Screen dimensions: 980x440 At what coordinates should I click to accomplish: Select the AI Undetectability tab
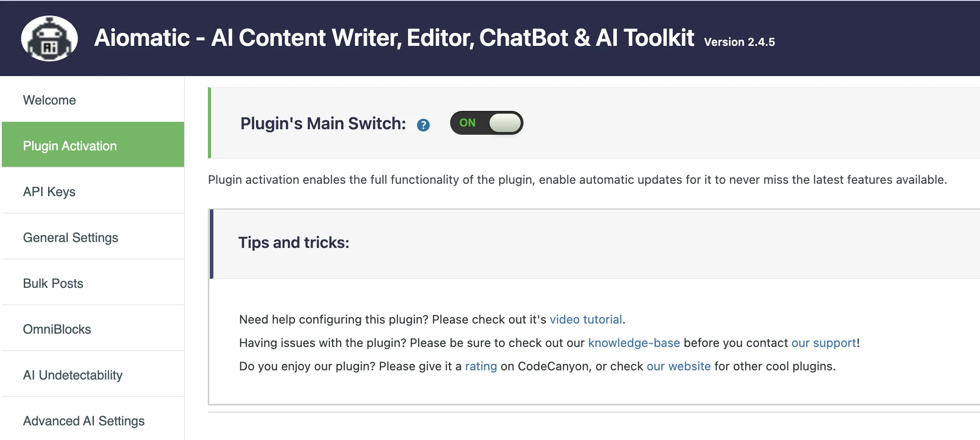pos(93,375)
